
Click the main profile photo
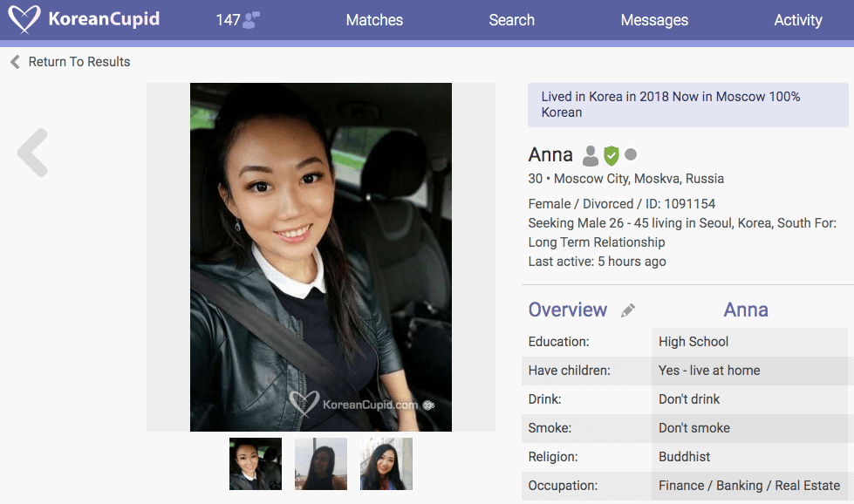click(321, 257)
